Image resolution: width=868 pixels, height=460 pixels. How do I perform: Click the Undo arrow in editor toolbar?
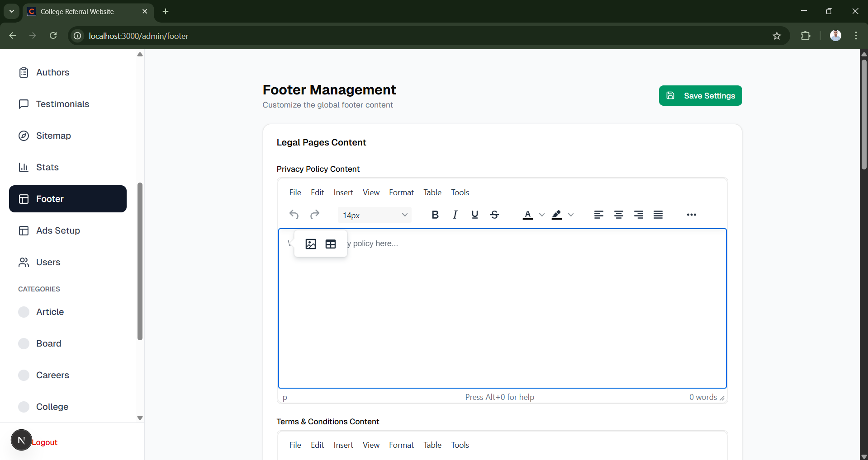click(294, 215)
